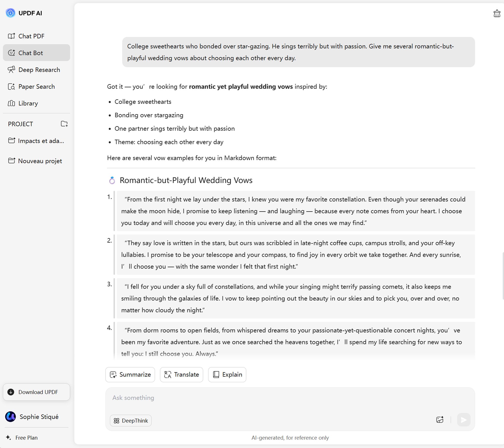Open Paper Search
The image size is (504, 448).
pos(36,86)
